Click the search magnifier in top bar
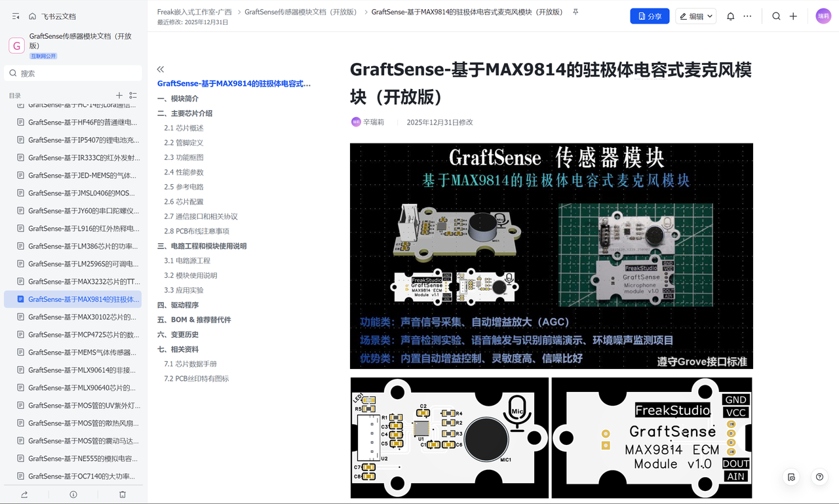The width and height of the screenshot is (839, 504). click(776, 16)
